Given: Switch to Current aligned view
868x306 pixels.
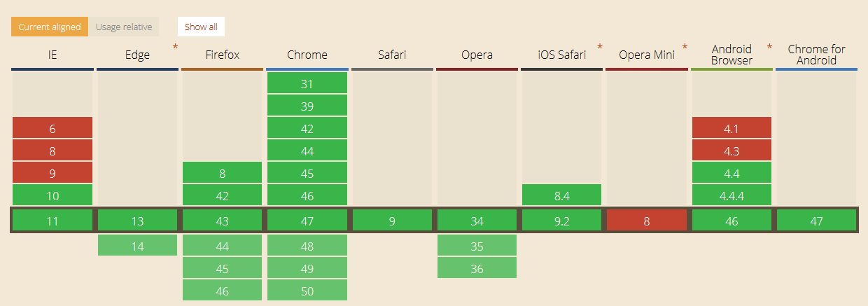Looking at the screenshot, I should (x=50, y=27).
